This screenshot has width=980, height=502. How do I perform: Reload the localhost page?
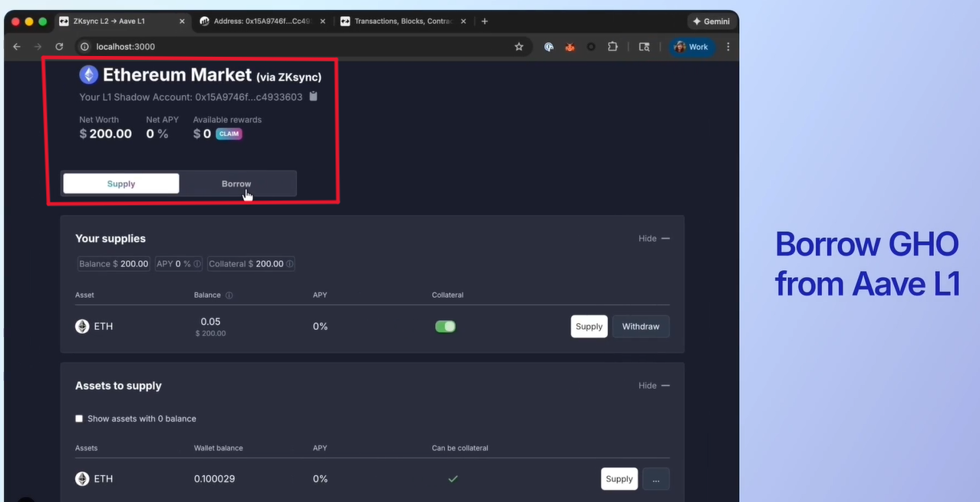coord(59,47)
